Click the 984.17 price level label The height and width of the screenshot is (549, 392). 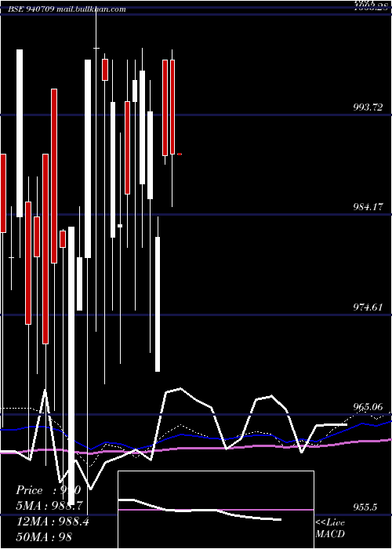(368, 207)
